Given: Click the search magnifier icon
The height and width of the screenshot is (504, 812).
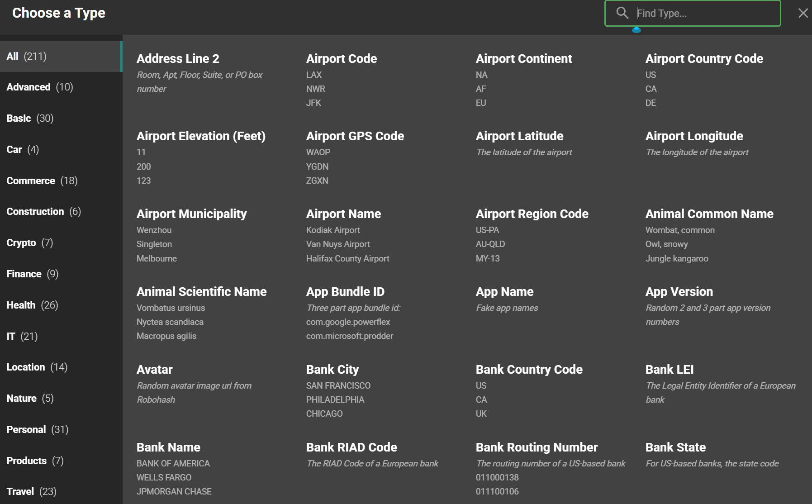Looking at the screenshot, I should coord(622,13).
